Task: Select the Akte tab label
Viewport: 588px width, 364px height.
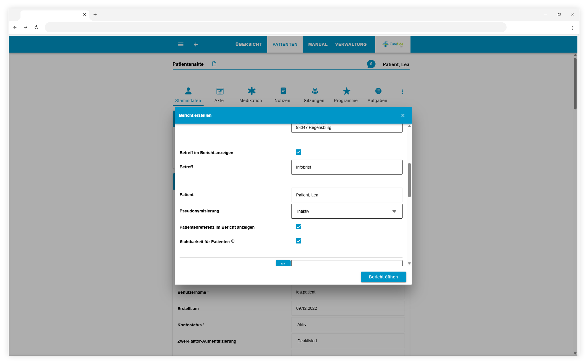Action: coord(219,101)
